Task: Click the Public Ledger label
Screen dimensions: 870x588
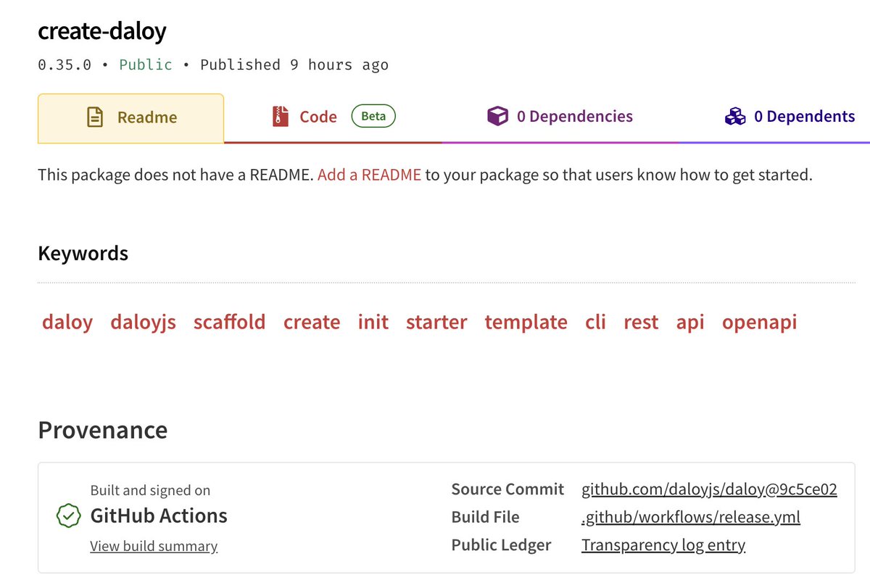Action: coord(501,545)
